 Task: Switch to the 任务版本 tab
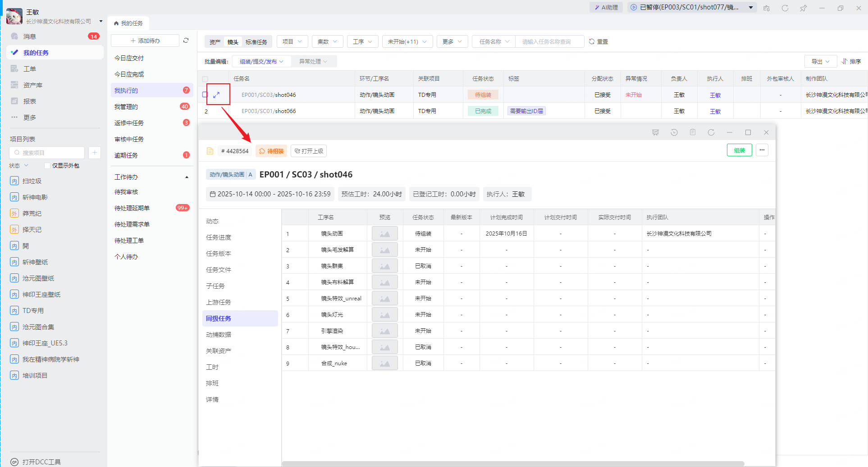click(x=219, y=254)
